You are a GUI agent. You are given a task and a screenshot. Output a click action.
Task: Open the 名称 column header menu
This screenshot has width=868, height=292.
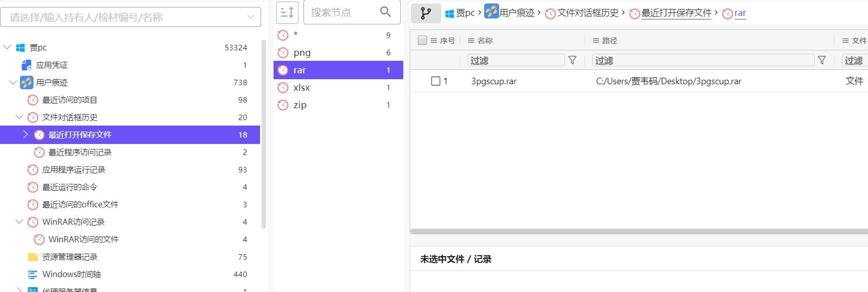471,40
